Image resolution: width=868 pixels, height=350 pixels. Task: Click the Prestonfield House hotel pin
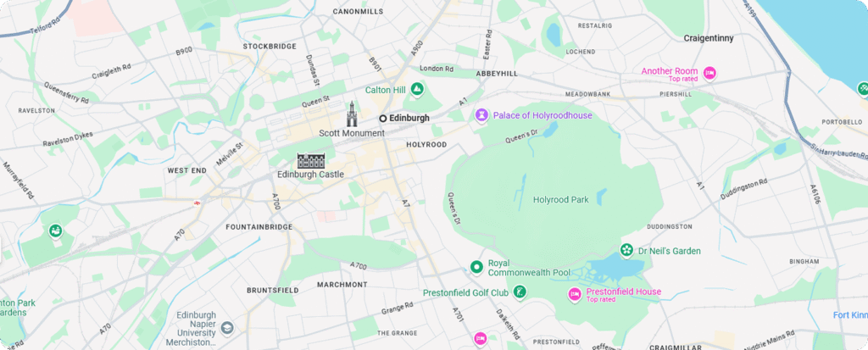click(x=575, y=294)
